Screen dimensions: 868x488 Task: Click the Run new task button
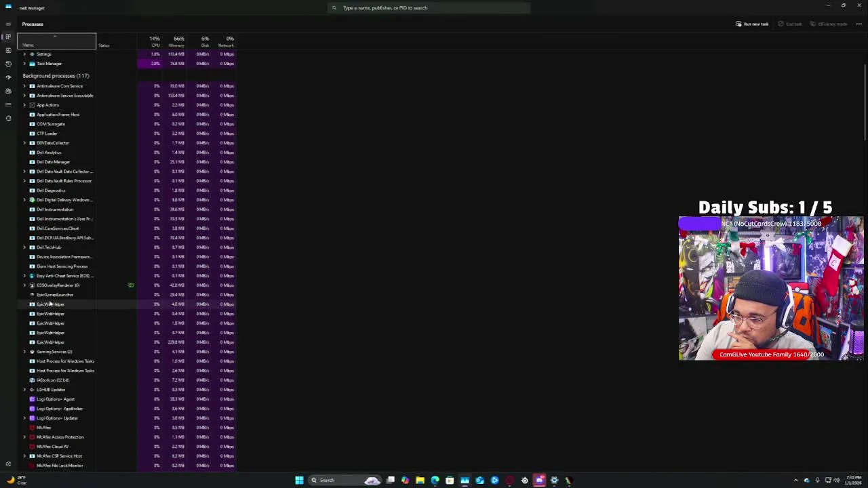(752, 24)
